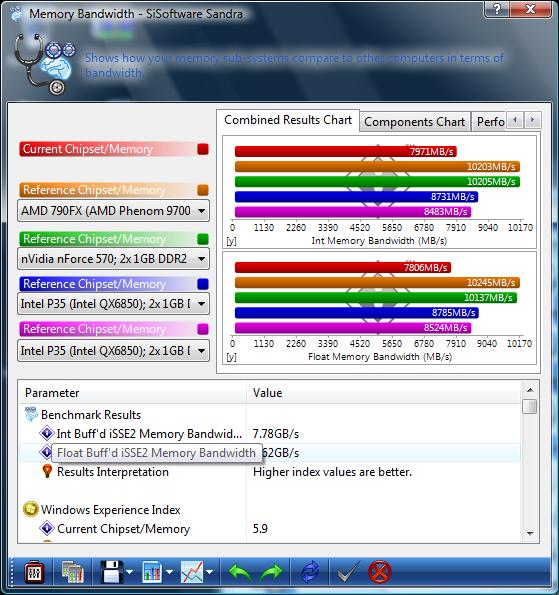This screenshot has height=595, width=559.
Task: Cancel with the red X circle icon
Action: [379, 572]
